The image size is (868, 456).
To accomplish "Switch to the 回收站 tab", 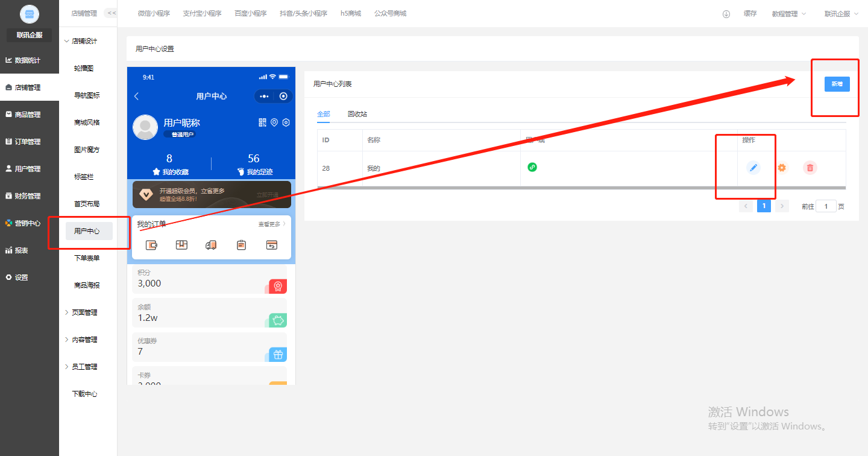I will pos(357,114).
